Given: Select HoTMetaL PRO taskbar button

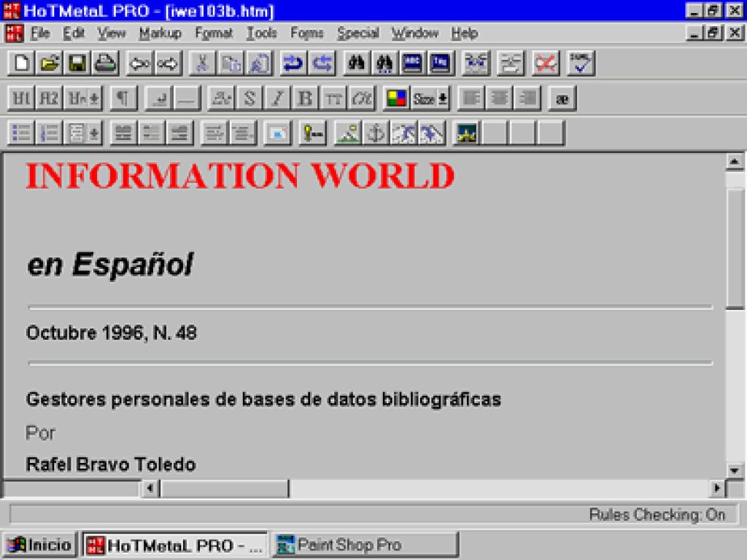Looking at the screenshot, I should [175, 545].
